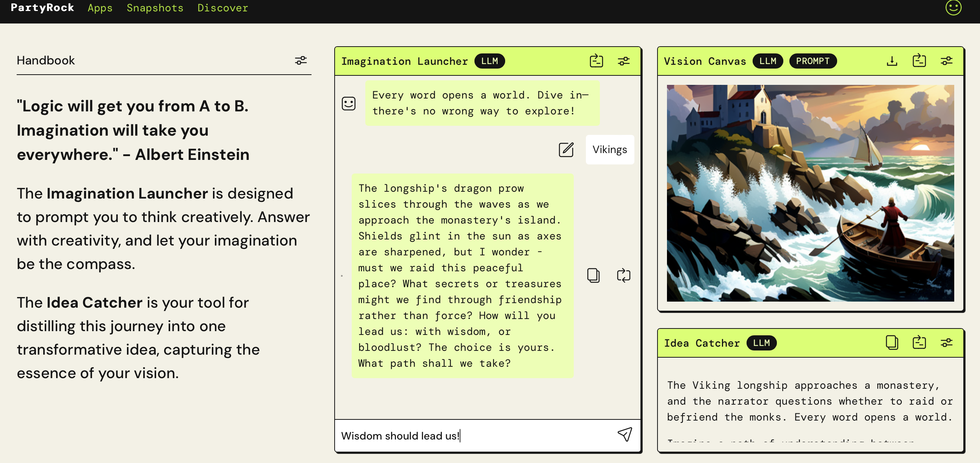Open the smiley profile menu
This screenshot has height=463, width=980.
[953, 8]
